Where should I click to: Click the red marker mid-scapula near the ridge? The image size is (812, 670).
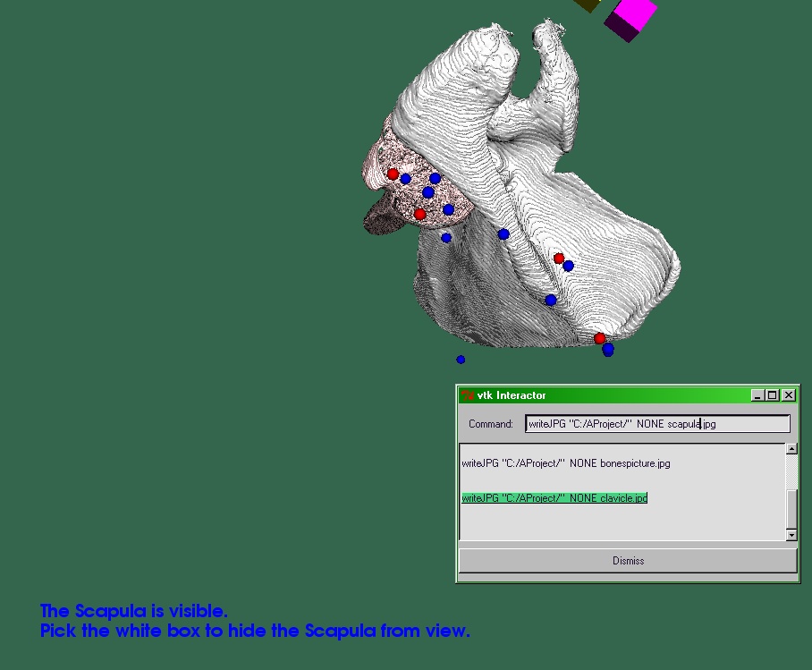click(x=559, y=259)
